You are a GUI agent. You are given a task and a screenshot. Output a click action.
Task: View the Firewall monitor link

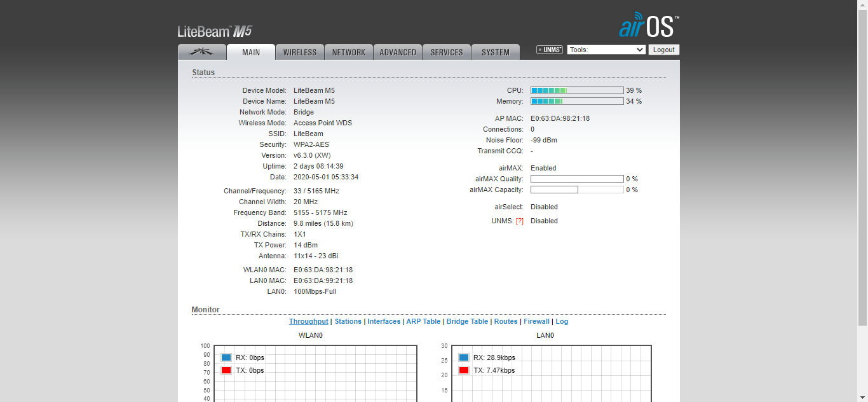(x=537, y=321)
